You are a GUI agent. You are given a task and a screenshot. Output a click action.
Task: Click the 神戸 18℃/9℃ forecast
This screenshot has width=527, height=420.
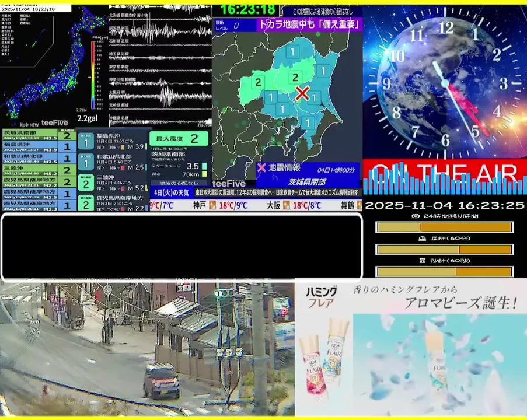pyautogui.click(x=220, y=205)
